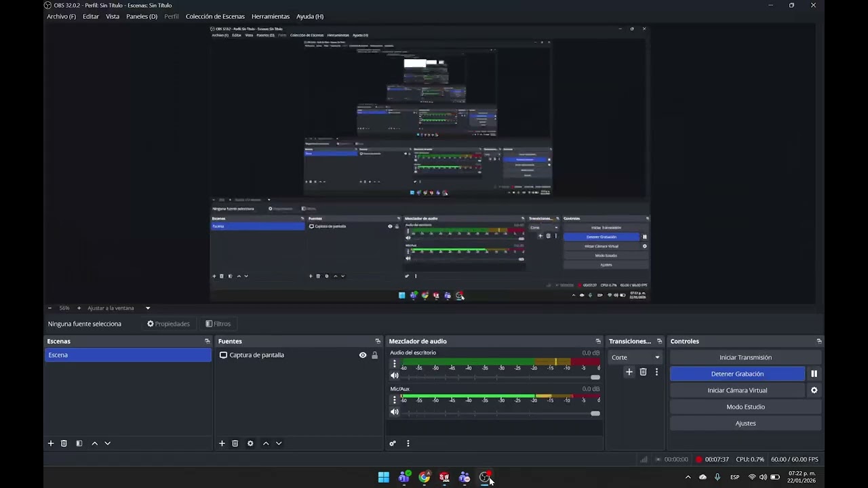Add a new source in Fuentes panel
The width and height of the screenshot is (868, 488).
coord(222,443)
